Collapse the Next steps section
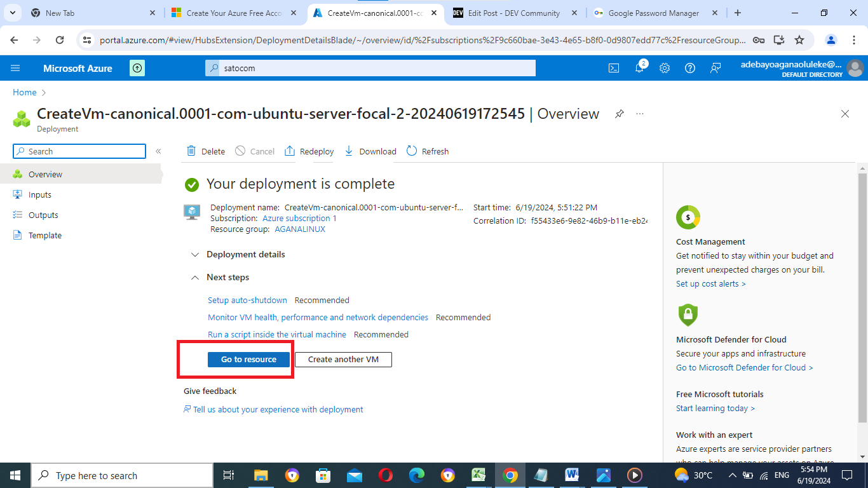This screenshot has height=488, width=868. tap(220, 277)
